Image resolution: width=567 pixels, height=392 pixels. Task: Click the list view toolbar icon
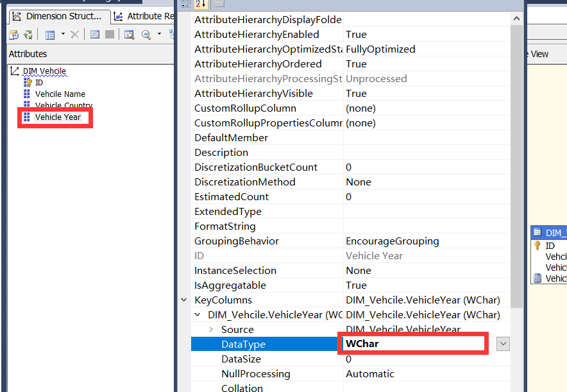(50, 35)
